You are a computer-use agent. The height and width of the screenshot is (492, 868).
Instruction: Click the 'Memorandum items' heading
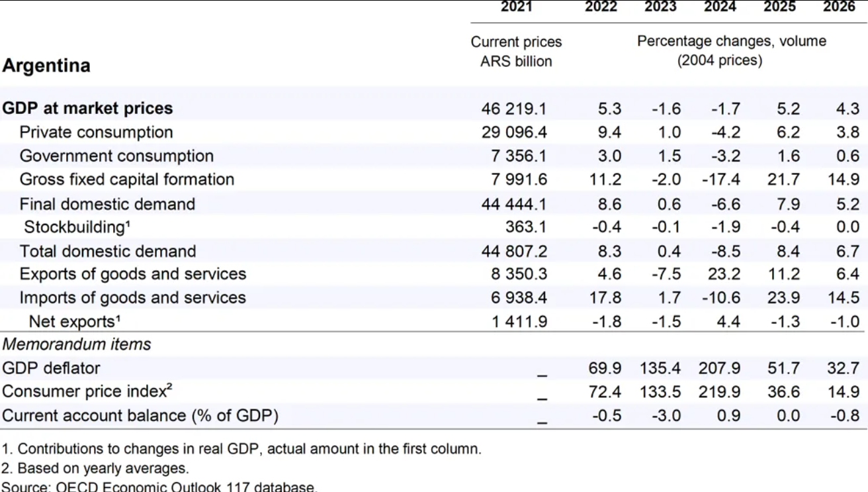(77, 344)
